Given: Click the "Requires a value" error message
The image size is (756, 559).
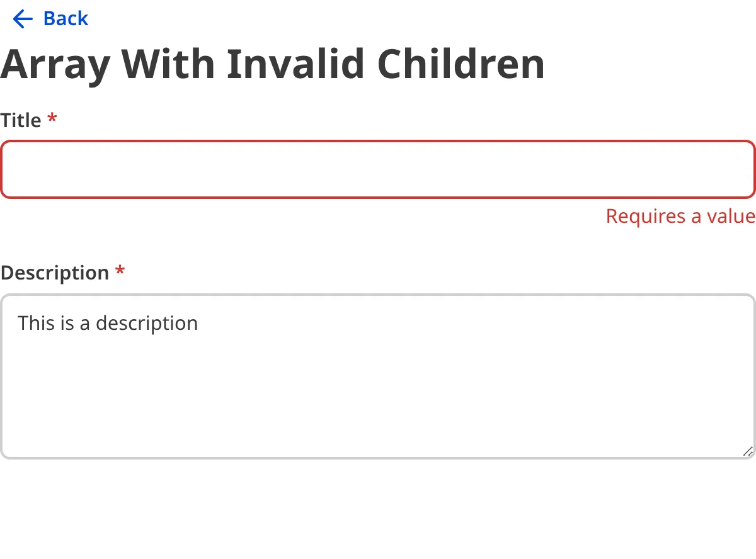Looking at the screenshot, I should [680, 216].
